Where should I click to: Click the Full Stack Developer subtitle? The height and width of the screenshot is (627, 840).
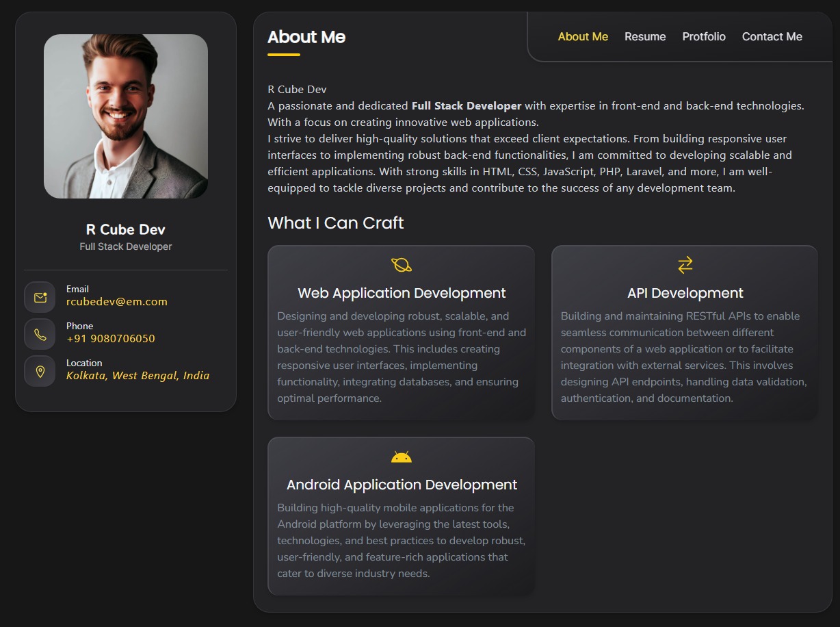point(125,246)
